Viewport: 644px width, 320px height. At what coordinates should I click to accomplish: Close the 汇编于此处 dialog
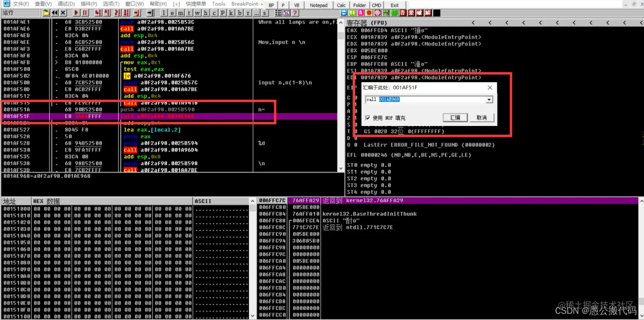click(490, 87)
